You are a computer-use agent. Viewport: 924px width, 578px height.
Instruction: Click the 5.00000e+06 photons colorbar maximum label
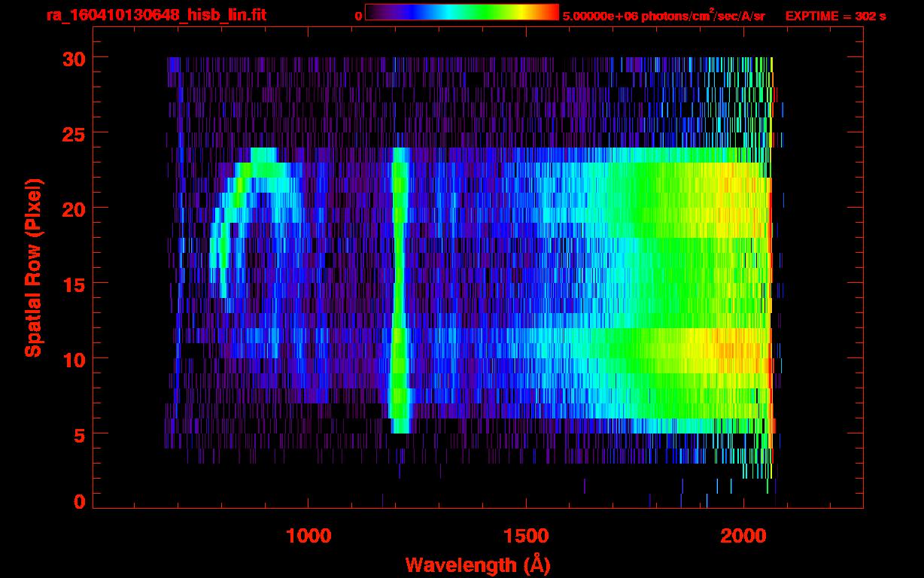click(664, 16)
